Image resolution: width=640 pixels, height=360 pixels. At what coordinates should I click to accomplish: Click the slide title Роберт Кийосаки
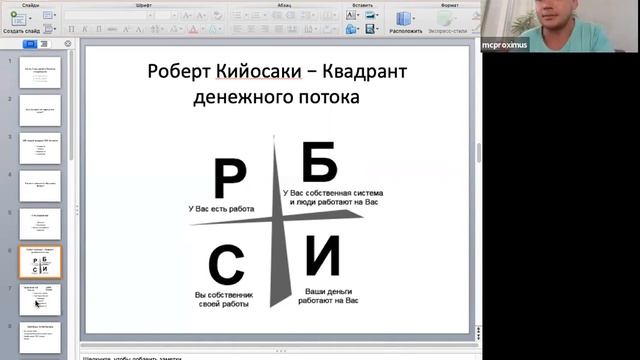click(277, 84)
